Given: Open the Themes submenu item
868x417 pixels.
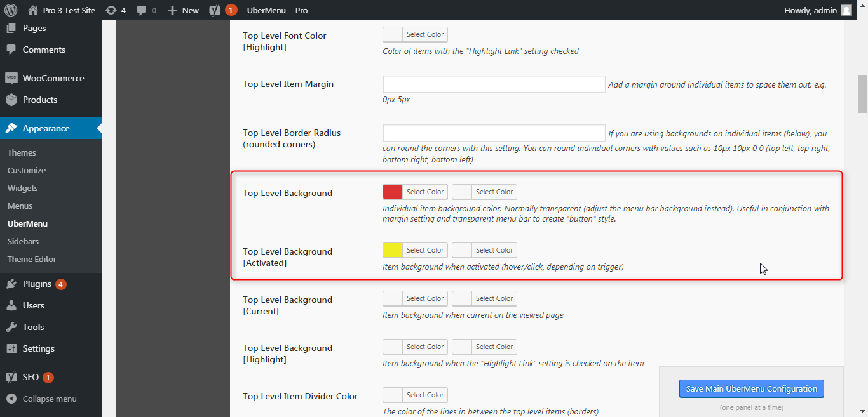Looking at the screenshot, I should [22, 152].
